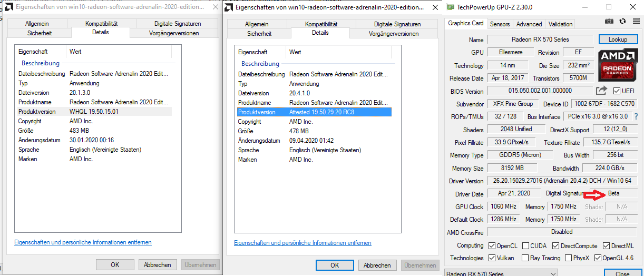The height and width of the screenshot is (276, 644).
Task: Click the Wert column header in the middle window
Action: (339, 52)
